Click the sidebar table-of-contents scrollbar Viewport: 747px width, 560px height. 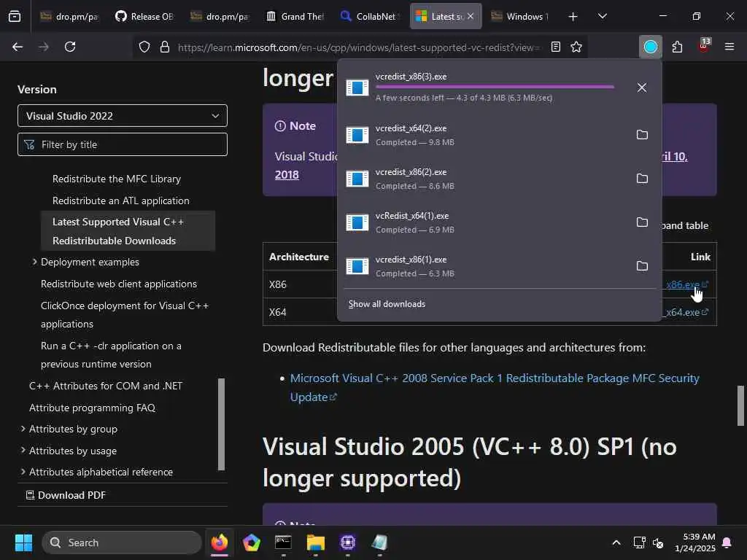(x=221, y=424)
